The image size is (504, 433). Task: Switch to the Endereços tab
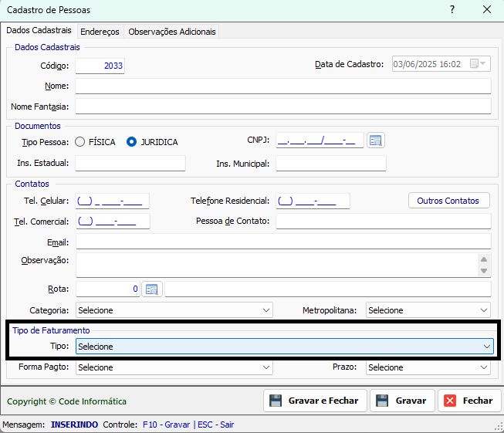pyautogui.click(x=100, y=32)
